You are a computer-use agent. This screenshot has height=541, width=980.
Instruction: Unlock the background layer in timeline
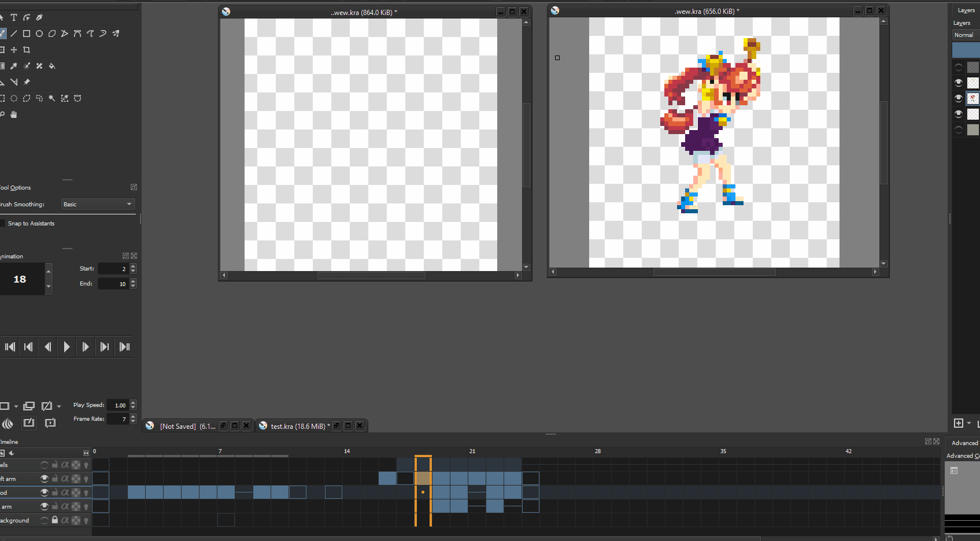(x=55, y=520)
